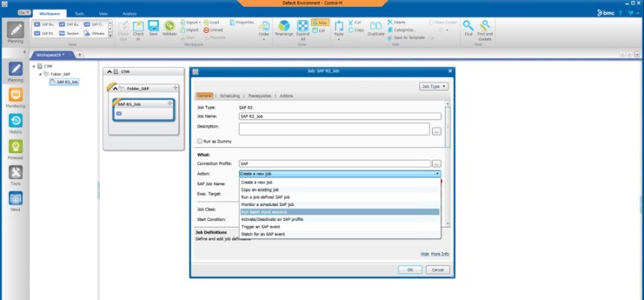Click Cancel in the job dialog
644x300 pixels.
pos(437,270)
